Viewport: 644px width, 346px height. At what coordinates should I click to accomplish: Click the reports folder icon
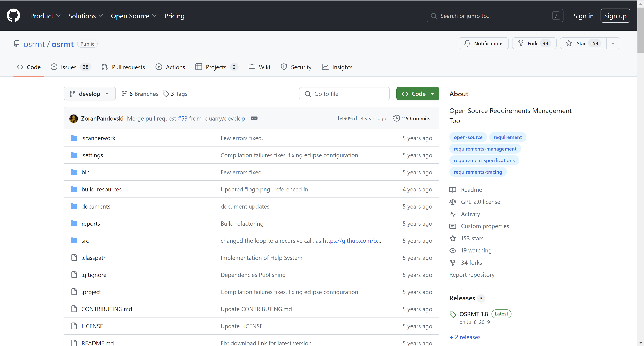[x=74, y=223]
